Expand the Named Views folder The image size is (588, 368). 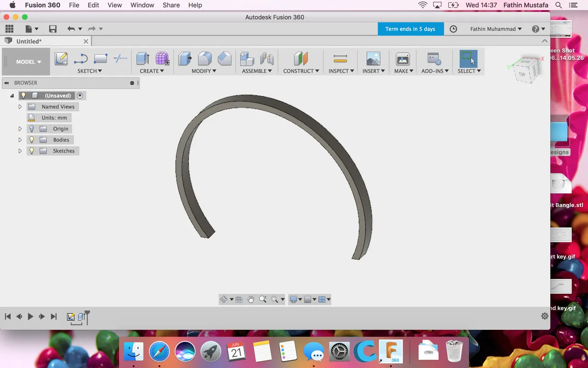[20, 107]
